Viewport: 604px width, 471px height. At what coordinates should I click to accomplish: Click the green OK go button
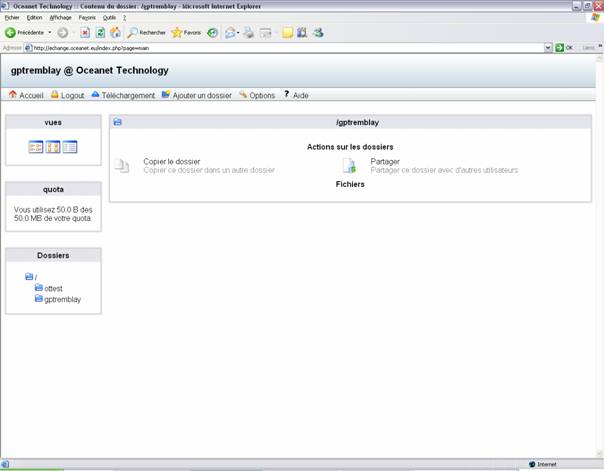[564, 48]
